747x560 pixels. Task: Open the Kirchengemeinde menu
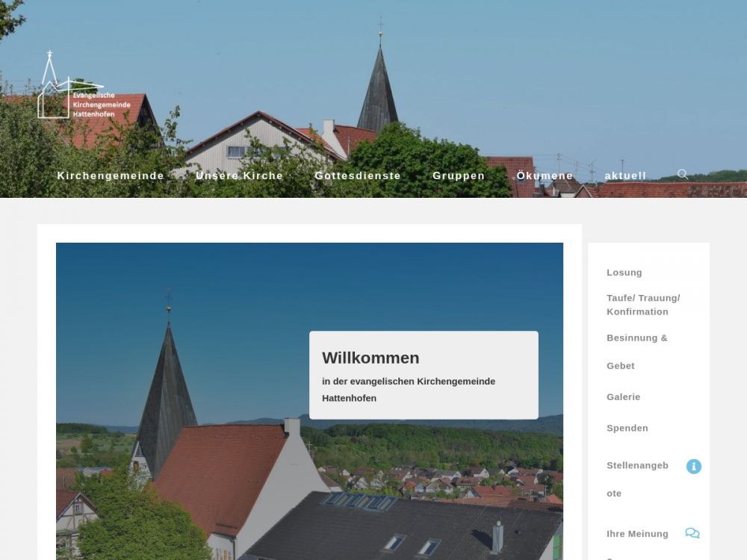111,176
